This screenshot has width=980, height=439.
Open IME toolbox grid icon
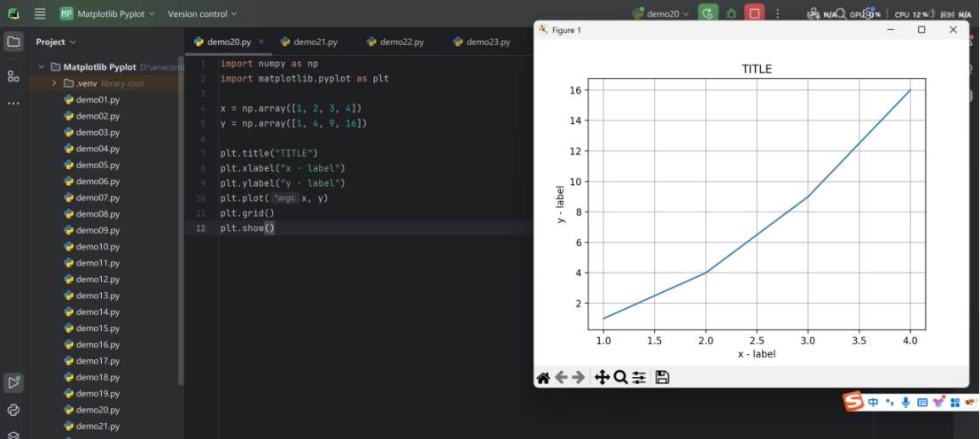(x=954, y=403)
